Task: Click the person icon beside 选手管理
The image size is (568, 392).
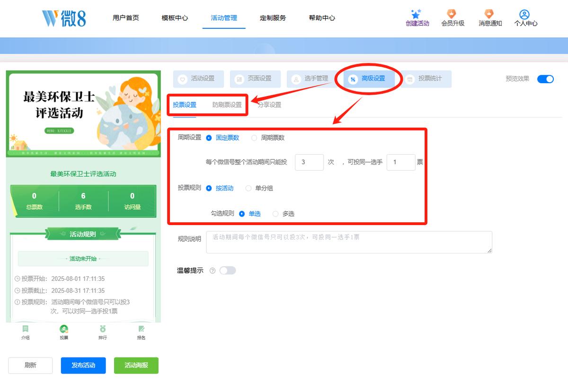Action: pos(296,79)
